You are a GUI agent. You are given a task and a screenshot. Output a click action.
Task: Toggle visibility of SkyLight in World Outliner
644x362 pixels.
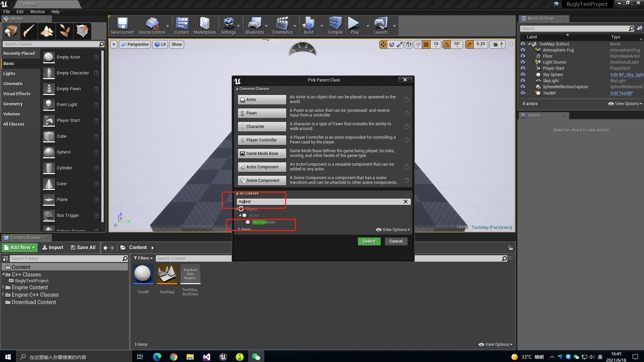point(523,80)
